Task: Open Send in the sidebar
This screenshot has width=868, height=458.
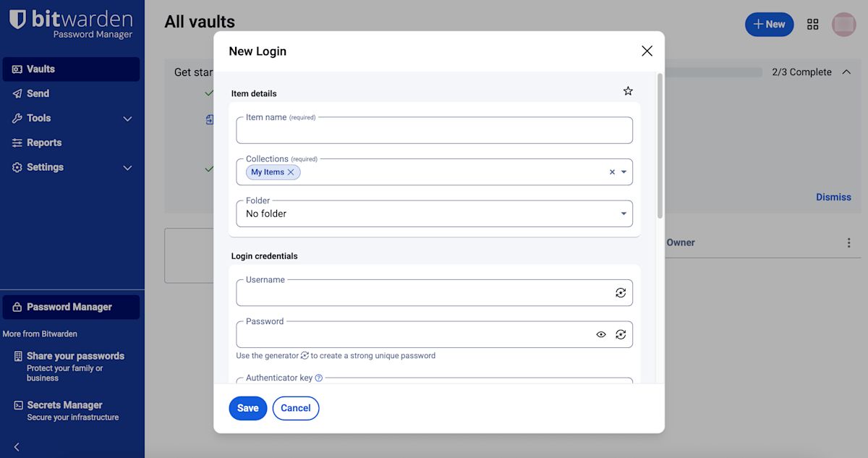Action: click(38, 93)
